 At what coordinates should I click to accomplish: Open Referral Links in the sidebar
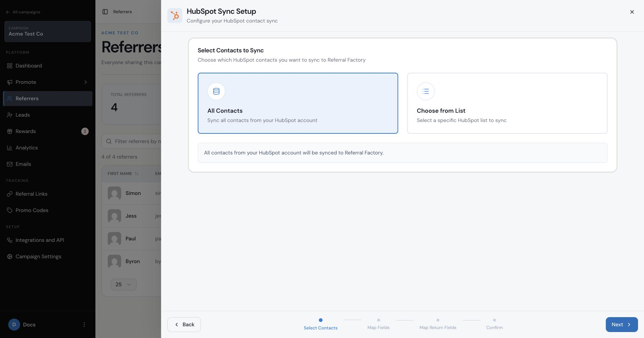coord(48,194)
